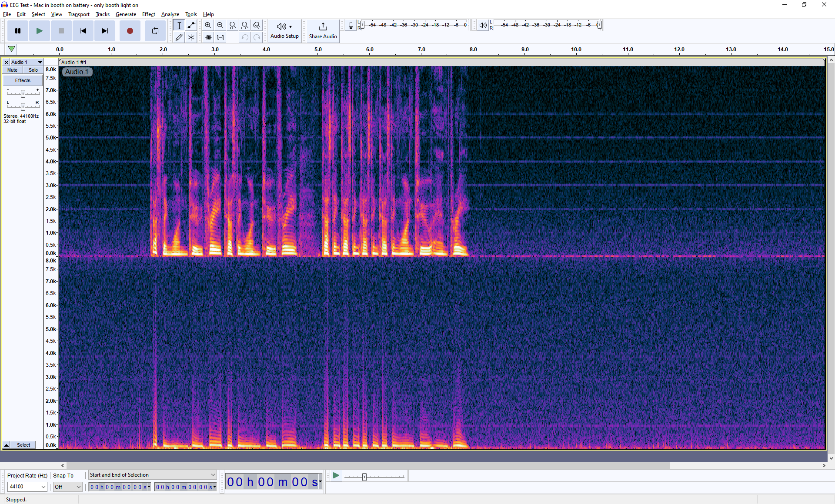Click the Record button
835x504 pixels.
pyautogui.click(x=130, y=31)
